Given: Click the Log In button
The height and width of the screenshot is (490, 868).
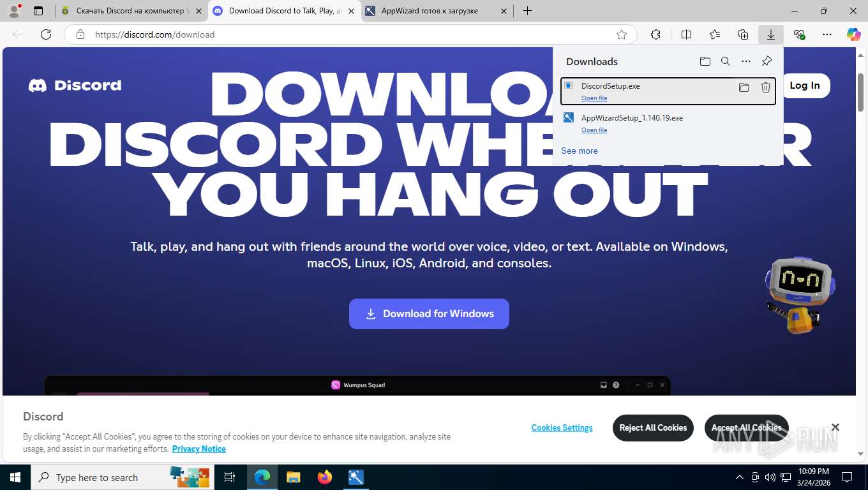Looking at the screenshot, I should pyautogui.click(x=805, y=85).
